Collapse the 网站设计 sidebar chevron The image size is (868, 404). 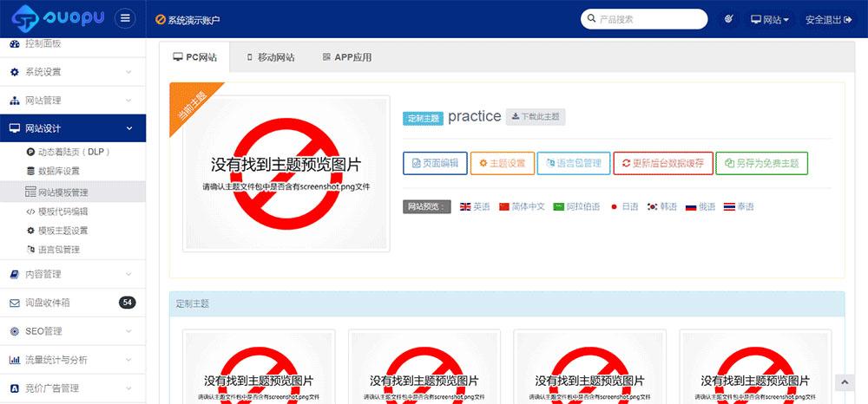(129, 129)
